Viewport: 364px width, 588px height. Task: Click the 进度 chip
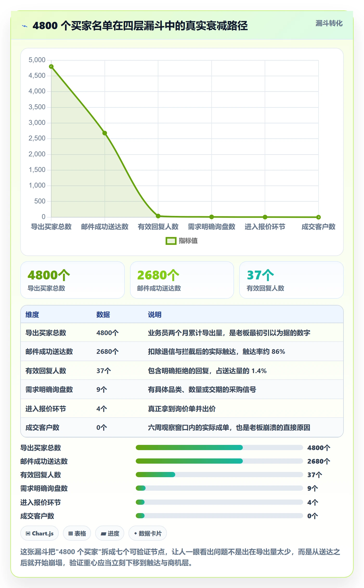click(110, 533)
